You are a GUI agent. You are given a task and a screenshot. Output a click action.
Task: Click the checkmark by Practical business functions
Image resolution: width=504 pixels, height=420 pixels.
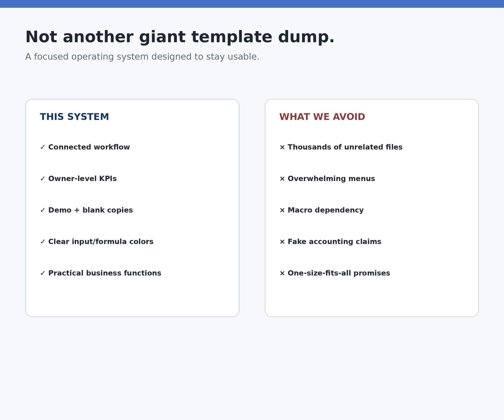click(42, 273)
